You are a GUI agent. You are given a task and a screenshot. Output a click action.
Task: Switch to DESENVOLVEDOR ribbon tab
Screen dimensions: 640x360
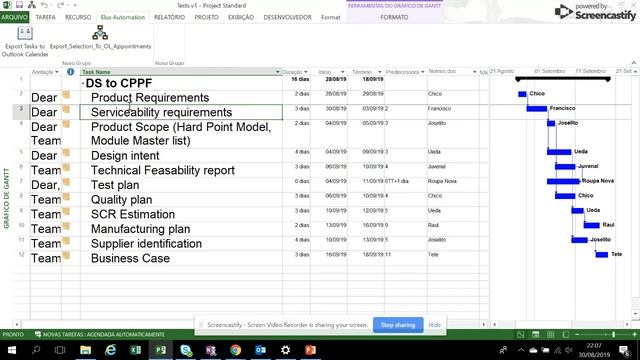click(287, 17)
